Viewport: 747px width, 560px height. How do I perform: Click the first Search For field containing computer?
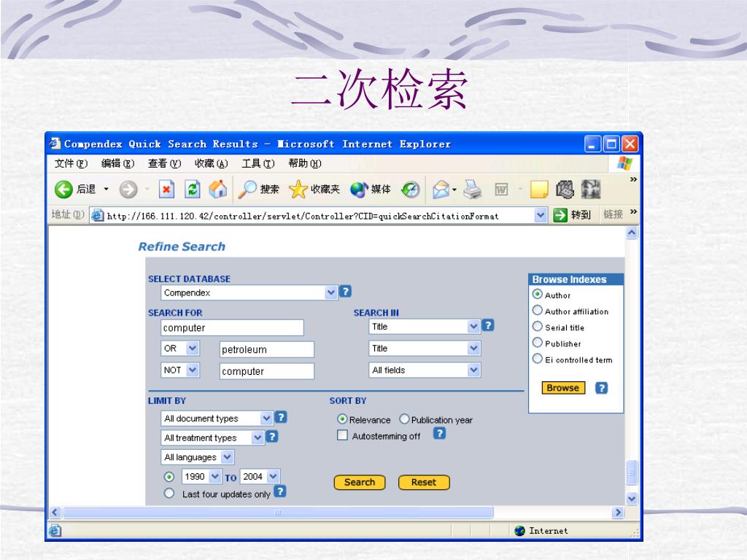pos(233,327)
